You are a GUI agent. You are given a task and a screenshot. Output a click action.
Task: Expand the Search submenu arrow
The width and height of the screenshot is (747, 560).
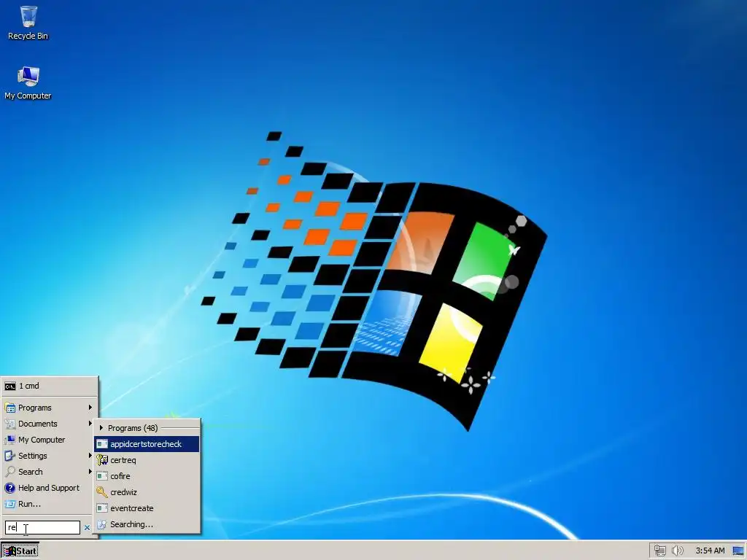click(x=90, y=472)
